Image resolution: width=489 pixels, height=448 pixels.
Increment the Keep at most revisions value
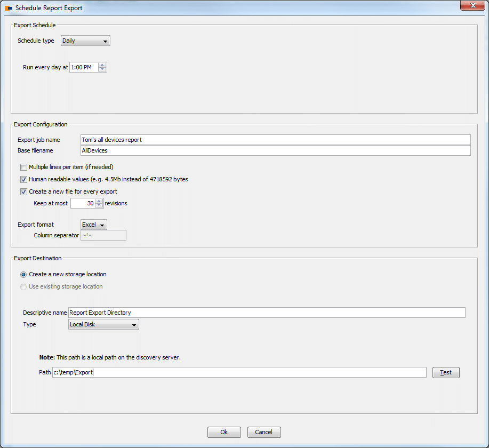99,201
